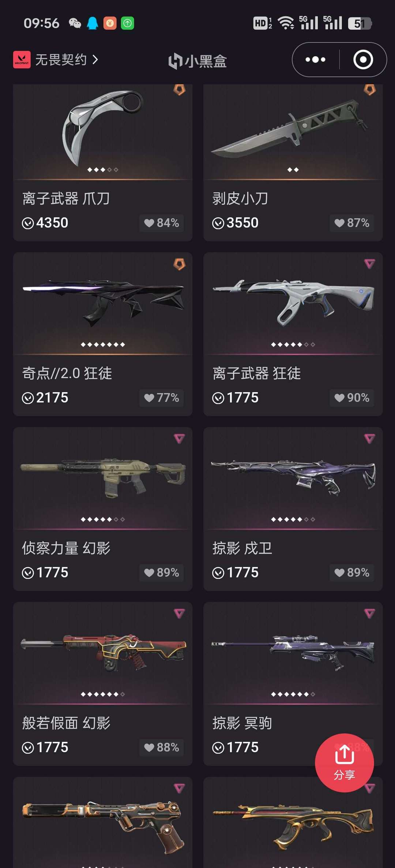The height and width of the screenshot is (868, 395).
Task: Like 离子武器 爪刀 via 84% heart
Action: [x=161, y=223]
